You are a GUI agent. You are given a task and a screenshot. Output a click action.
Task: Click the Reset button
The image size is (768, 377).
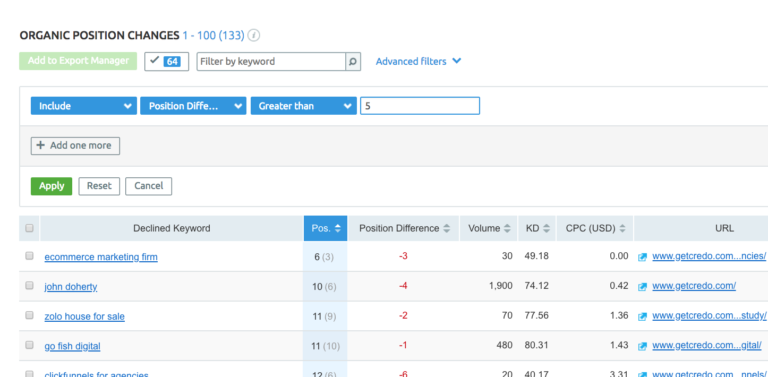click(x=99, y=186)
